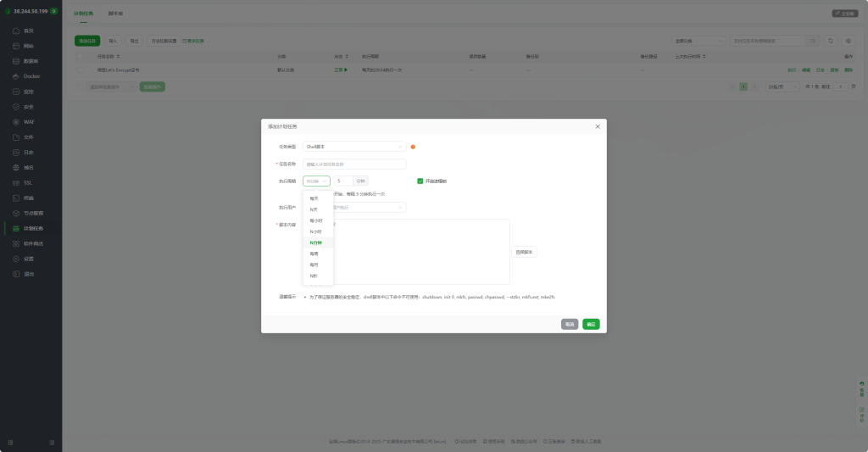This screenshot has width=868, height=452.
Task: Open the 监控 (Monitor) sidebar item
Action: click(x=29, y=92)
